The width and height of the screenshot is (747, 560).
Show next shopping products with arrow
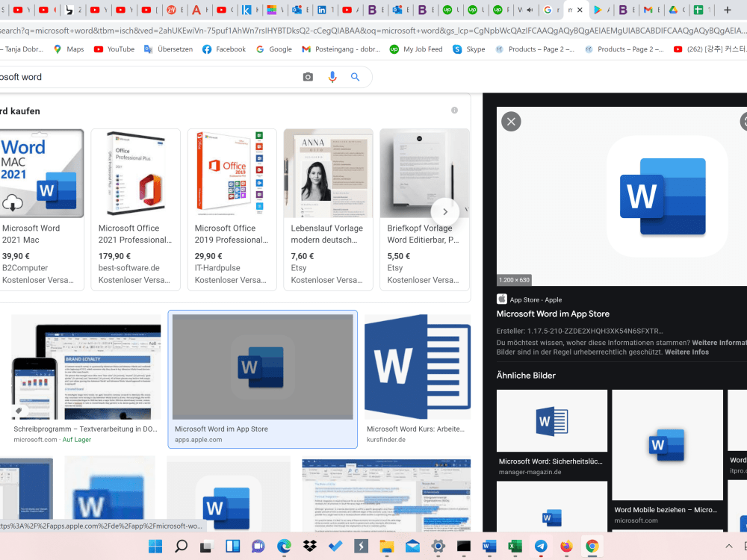[445, 212]
